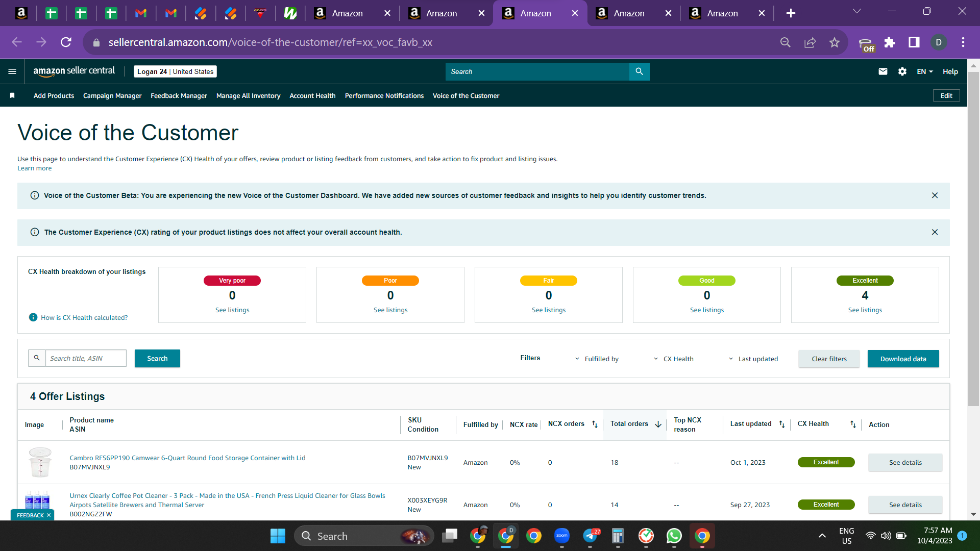The height and width of the screenshot is (551, 980).
Task: Open Manage All Inventory from favorites bar
Action: point(248,95)
